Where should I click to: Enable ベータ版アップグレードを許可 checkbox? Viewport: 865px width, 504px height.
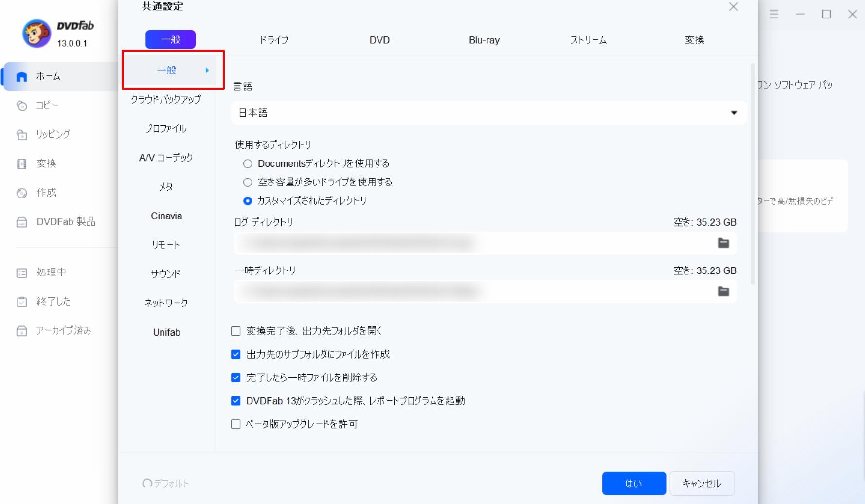(236, 424)
